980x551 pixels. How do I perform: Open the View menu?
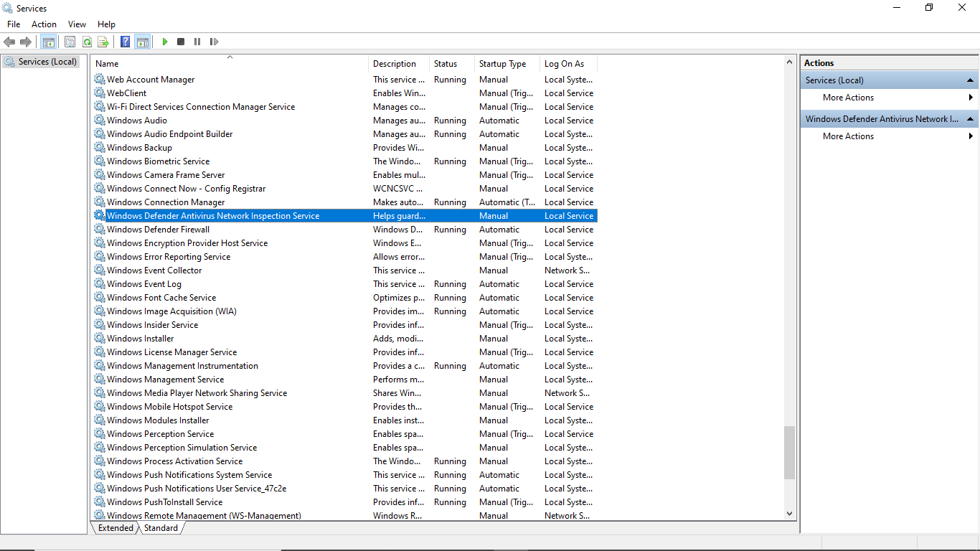tap(77, 24)
